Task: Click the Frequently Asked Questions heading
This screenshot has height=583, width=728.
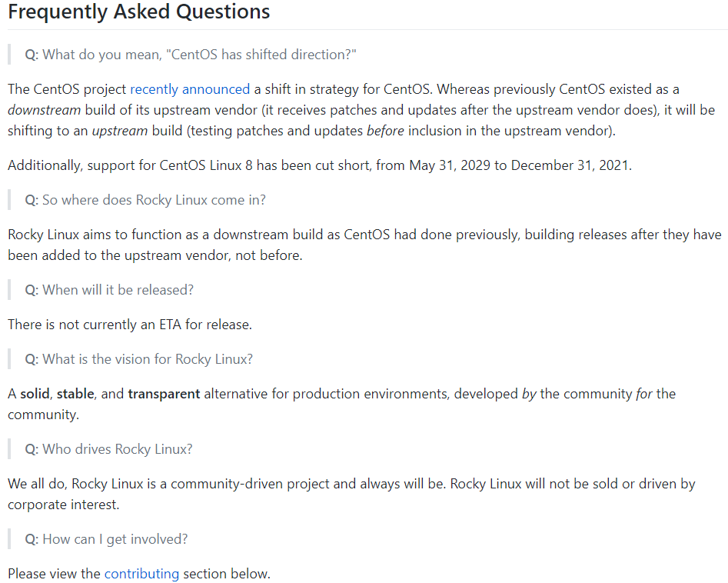Action: click(x=139, y=12)
